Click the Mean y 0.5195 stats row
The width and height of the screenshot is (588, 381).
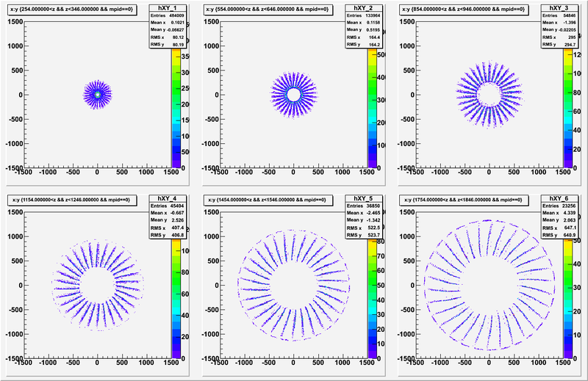(x=363, y=29)
